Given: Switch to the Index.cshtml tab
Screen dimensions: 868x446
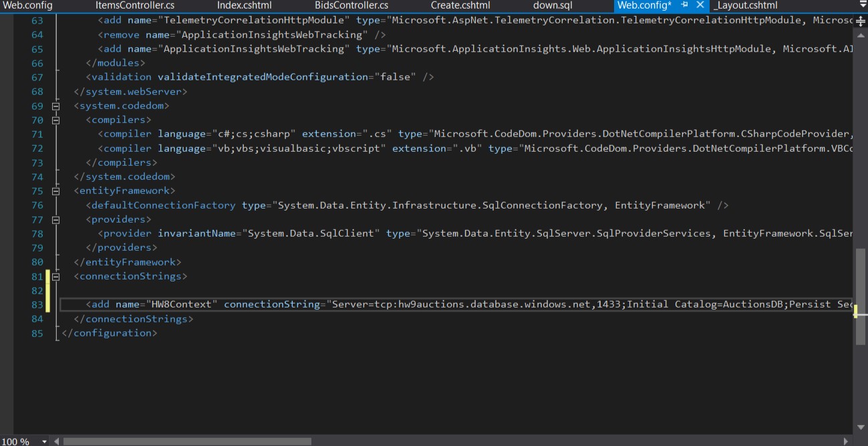Looking at the screenshot, I should point(244,5).
